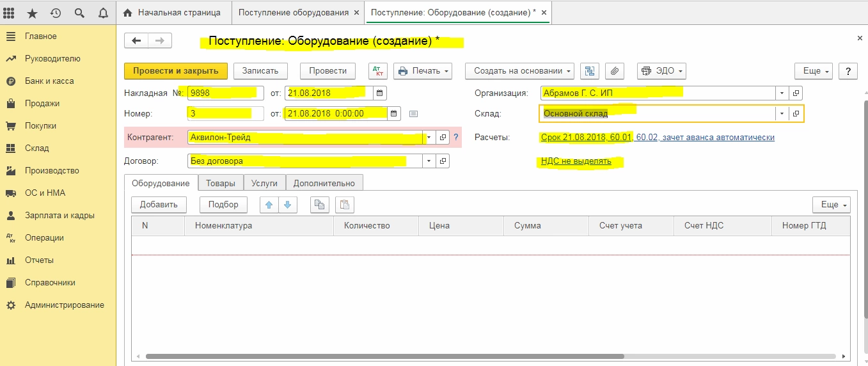868x366 pixels.
Task: Click the Накладная № input field
Action: coord(225,93)
